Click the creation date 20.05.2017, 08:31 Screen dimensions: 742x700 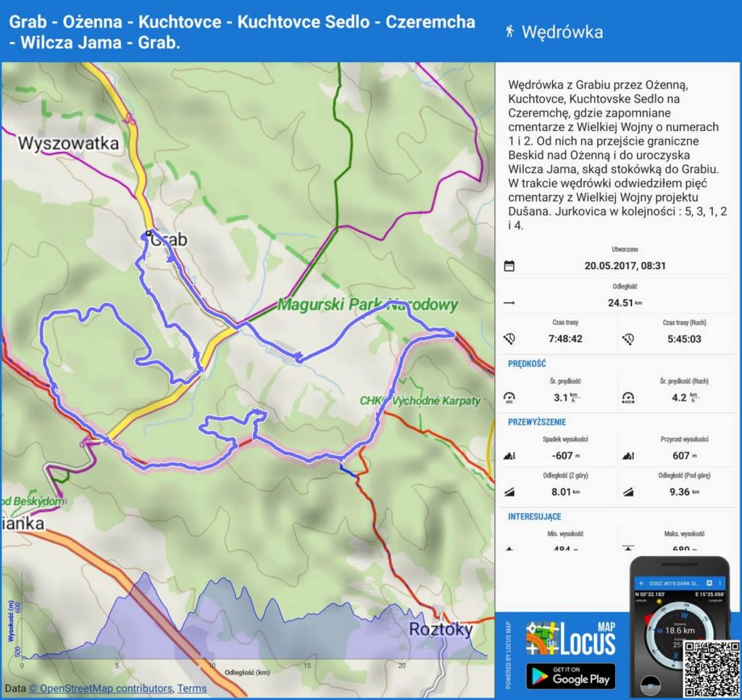pyautogui.click(x=625, y=265)
